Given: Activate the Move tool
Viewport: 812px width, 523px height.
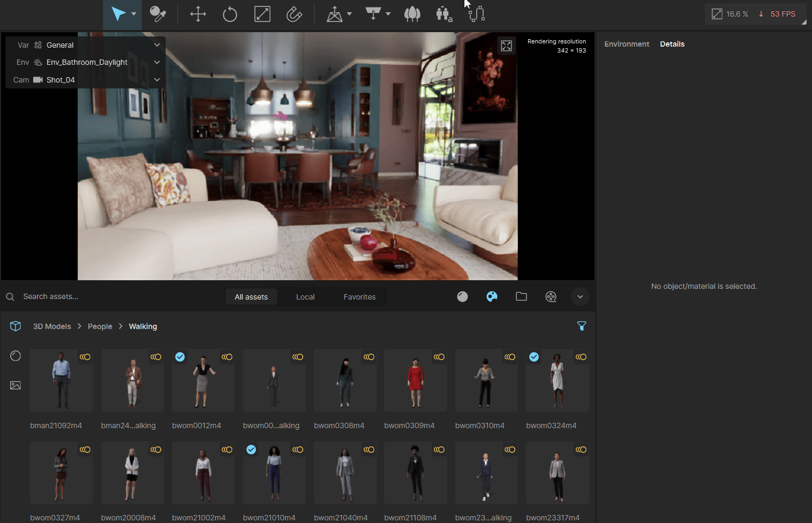Looking at the screenshot, I should (x=198, y=14).
